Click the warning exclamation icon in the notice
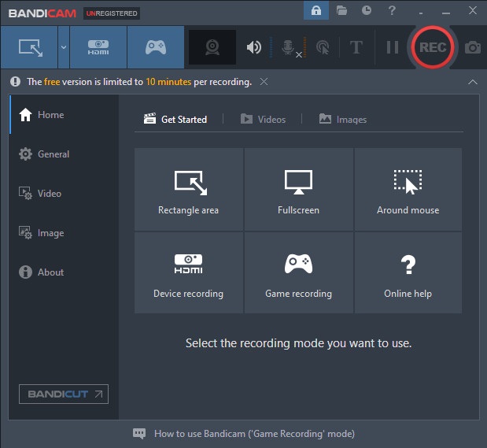This screenshot has width=487, height=448. [x=15, y=82]
